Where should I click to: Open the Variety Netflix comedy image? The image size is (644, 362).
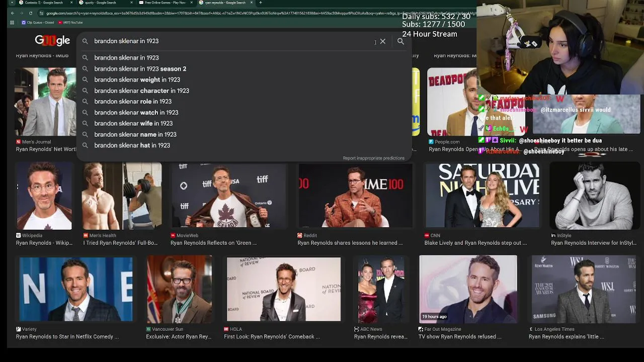[76, 289]
